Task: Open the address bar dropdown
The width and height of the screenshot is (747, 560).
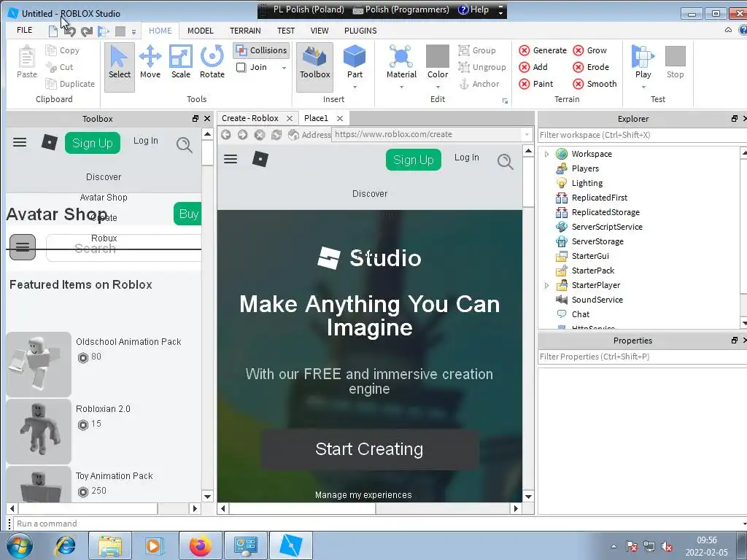Action: pos(527,135)
